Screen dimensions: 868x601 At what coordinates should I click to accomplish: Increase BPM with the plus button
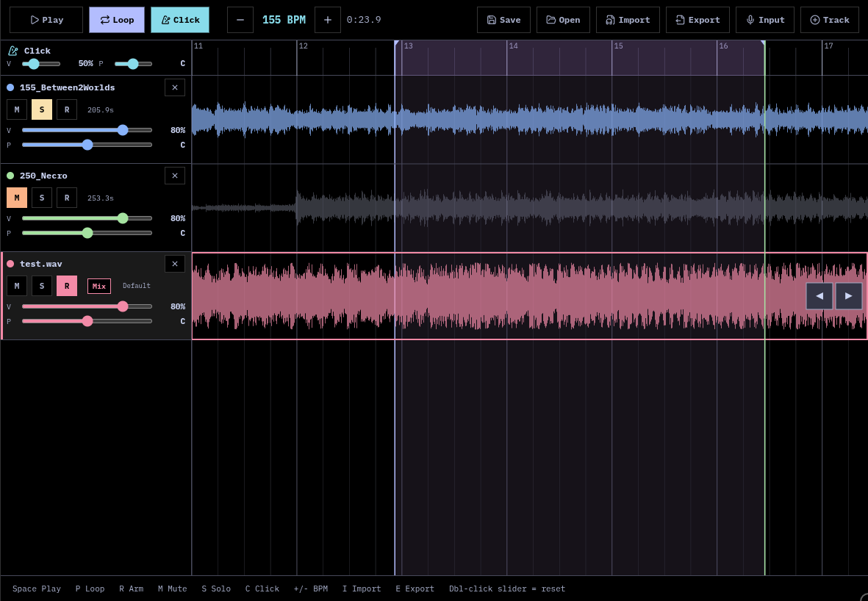(328, 20)
